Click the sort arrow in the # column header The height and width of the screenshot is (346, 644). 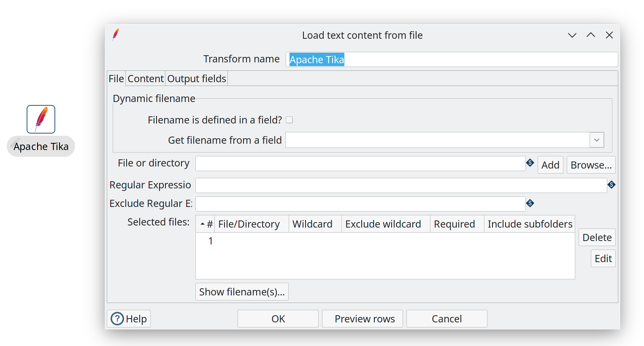(203, 224)
